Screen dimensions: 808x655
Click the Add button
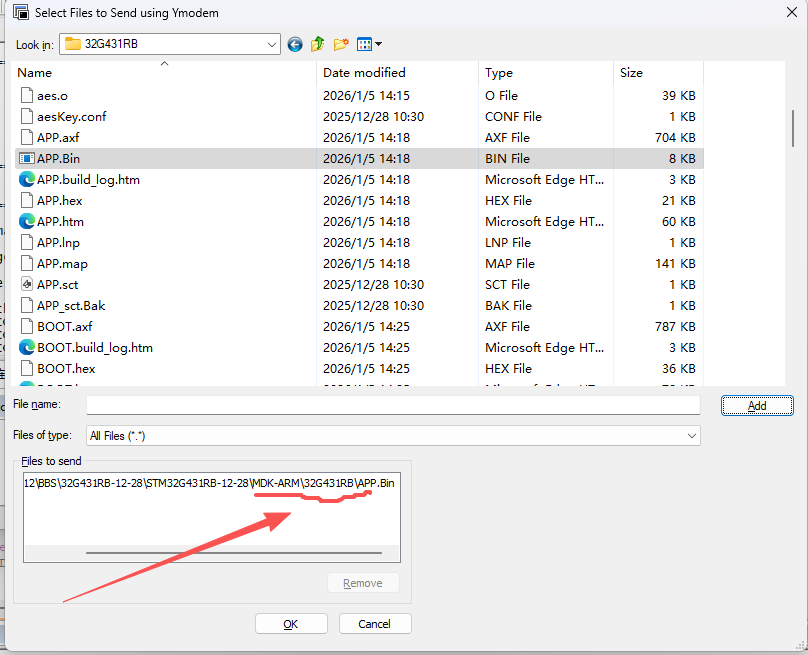coord(757,406)
